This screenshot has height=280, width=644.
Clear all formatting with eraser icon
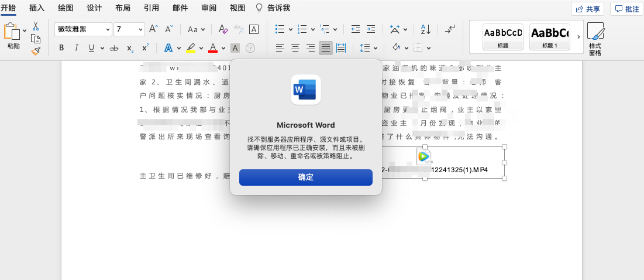coord(223,29)
